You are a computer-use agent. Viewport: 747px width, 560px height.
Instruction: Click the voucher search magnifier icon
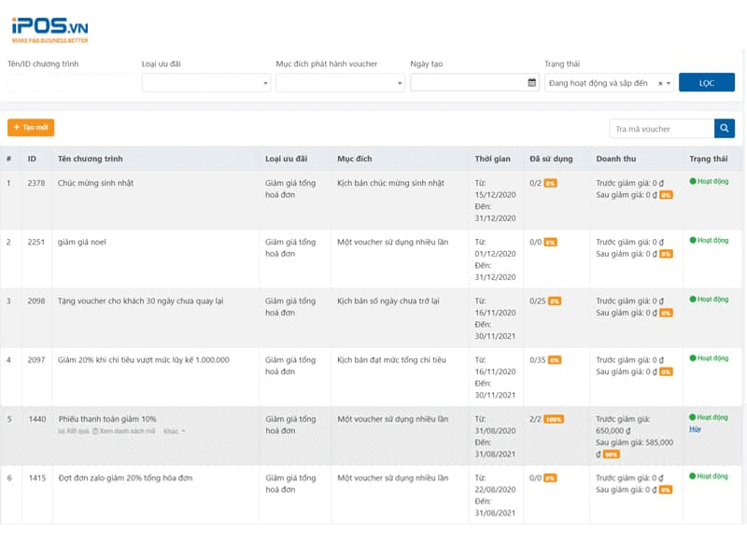[725, 129]
